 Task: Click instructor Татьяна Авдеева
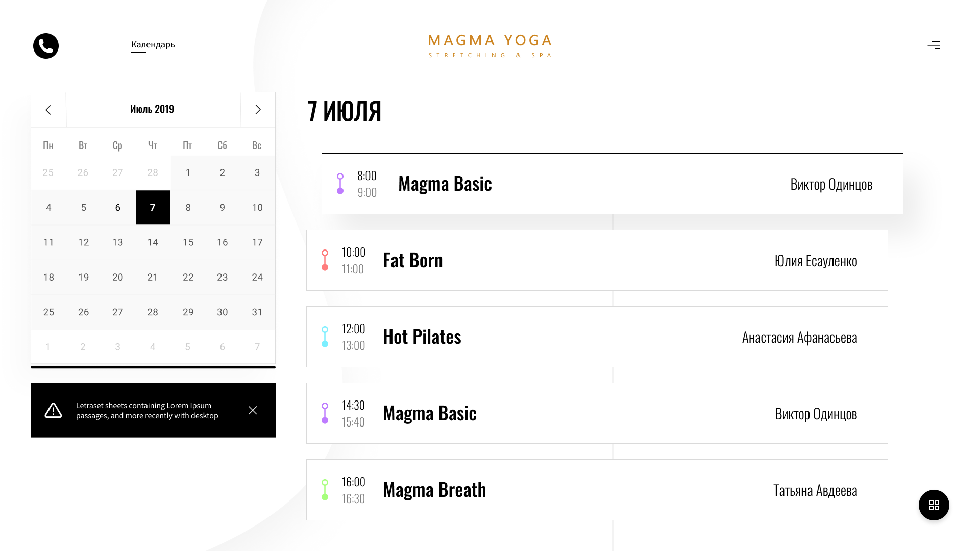tap(815, 490)
